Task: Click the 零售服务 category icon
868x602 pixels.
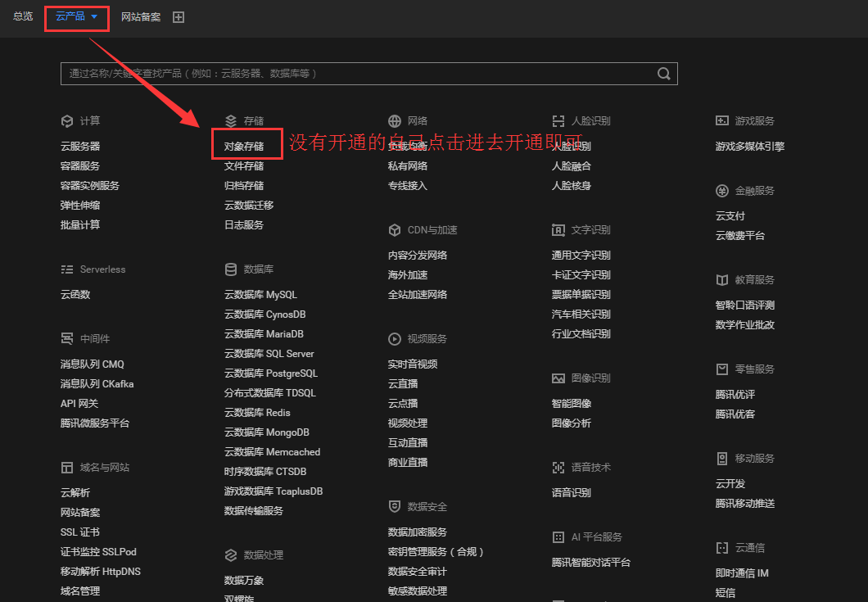Action: (x=722, y=369)
